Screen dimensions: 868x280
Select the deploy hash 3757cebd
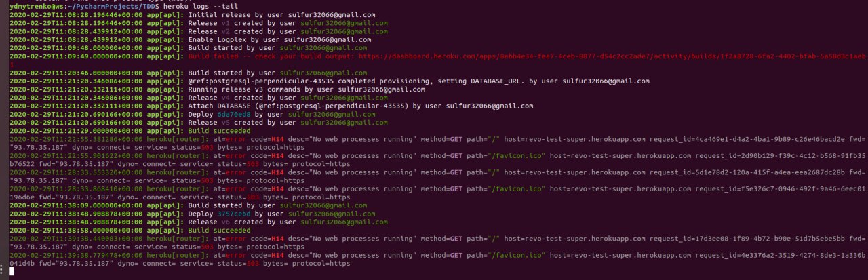(233, 212)
